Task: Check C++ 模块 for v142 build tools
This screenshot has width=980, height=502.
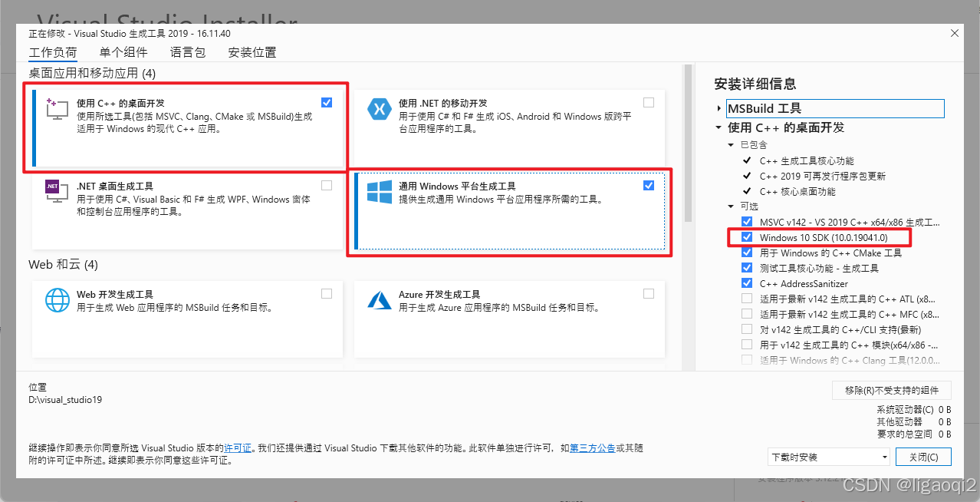Action: [747, 345]
